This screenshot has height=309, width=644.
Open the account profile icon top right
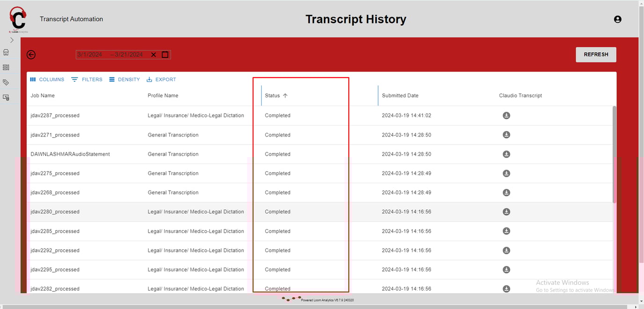pos(617,19)
